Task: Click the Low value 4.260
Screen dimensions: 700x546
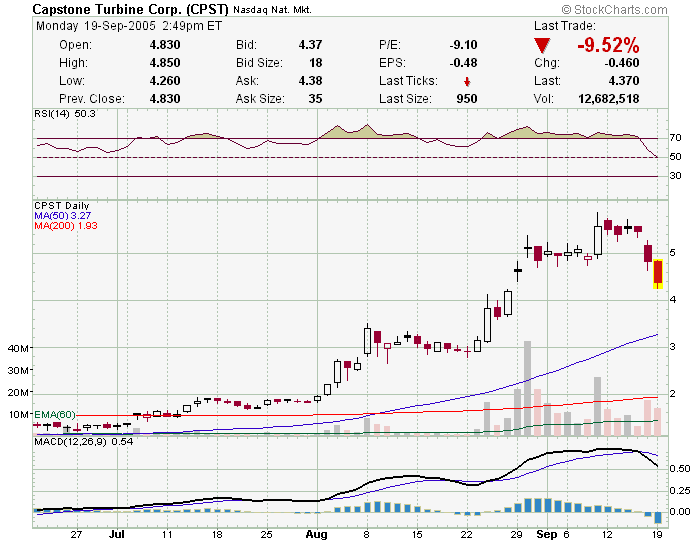Action: (165, 81)
